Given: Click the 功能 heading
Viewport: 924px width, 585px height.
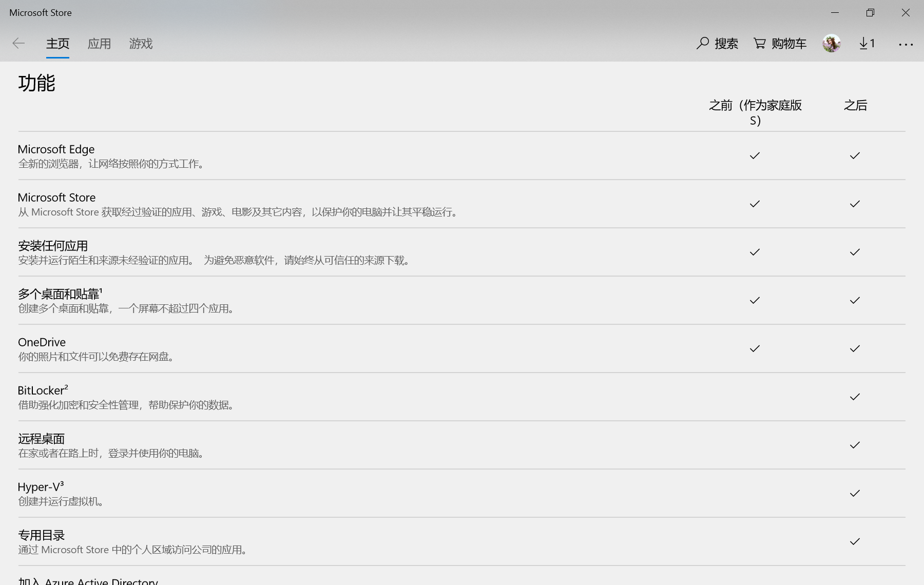Looking at the screenshot, I should [x=36, y=83].
